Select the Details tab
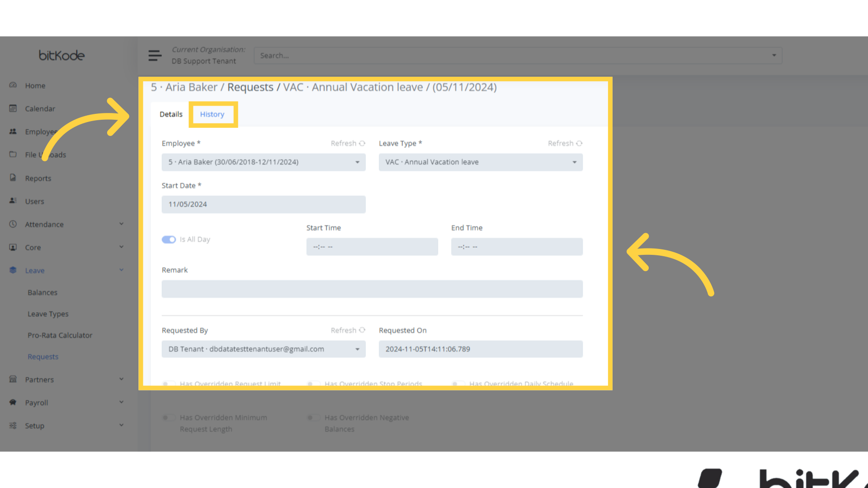Screen dimensions: 868x488 (170, 114)
